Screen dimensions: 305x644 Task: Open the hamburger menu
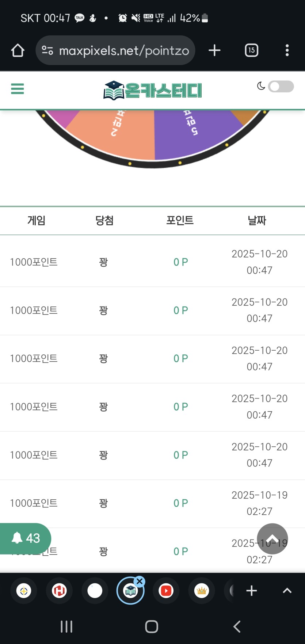(17, 89)
